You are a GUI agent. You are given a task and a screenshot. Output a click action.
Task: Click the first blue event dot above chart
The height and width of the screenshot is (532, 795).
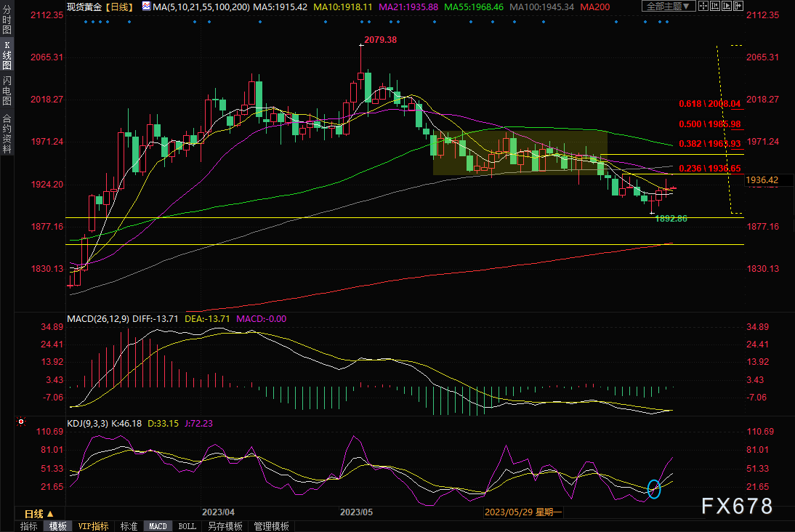[86, 21]
